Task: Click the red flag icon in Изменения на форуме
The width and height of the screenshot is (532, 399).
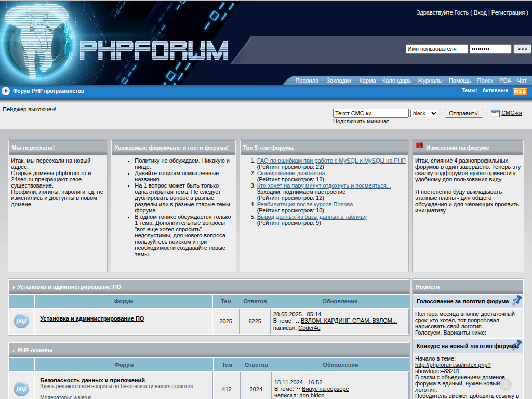Action: click(419, 147)
